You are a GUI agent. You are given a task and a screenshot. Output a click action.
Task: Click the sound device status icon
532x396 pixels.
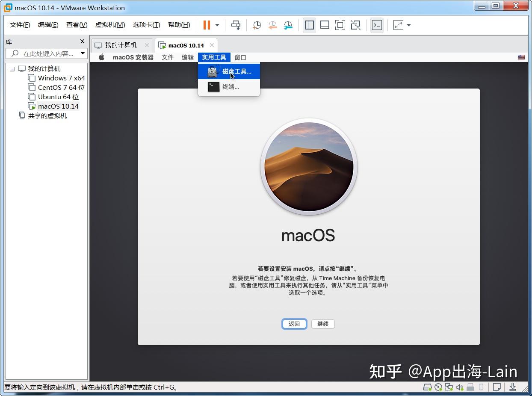(x=460, y=387)
